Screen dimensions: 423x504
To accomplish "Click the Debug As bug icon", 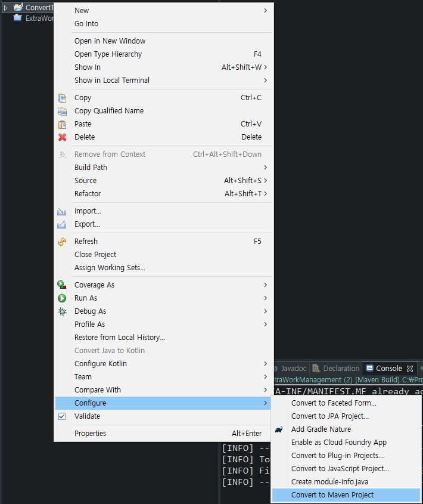I will click(x=62, y=311).
